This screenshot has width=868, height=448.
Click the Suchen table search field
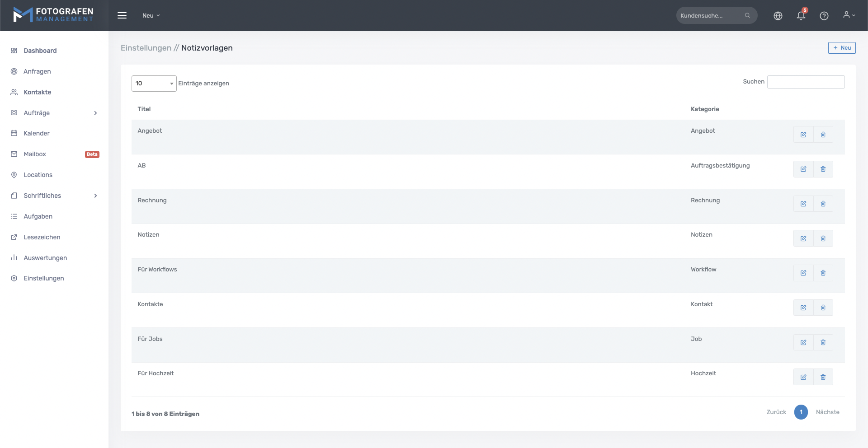806,82
